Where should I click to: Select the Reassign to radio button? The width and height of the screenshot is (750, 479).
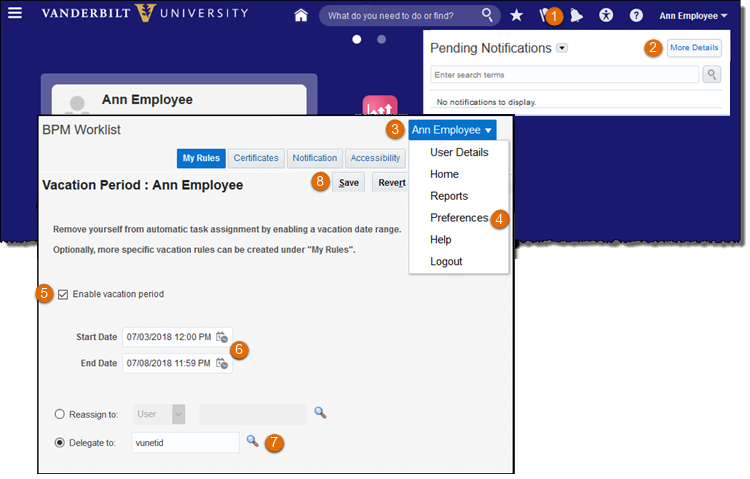61,413
